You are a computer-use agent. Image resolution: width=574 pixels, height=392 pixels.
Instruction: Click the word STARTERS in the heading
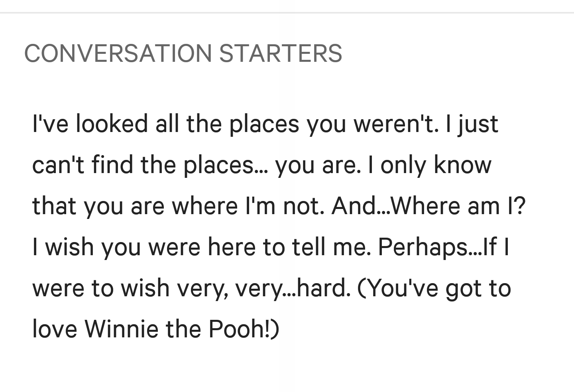click(280, 53)
